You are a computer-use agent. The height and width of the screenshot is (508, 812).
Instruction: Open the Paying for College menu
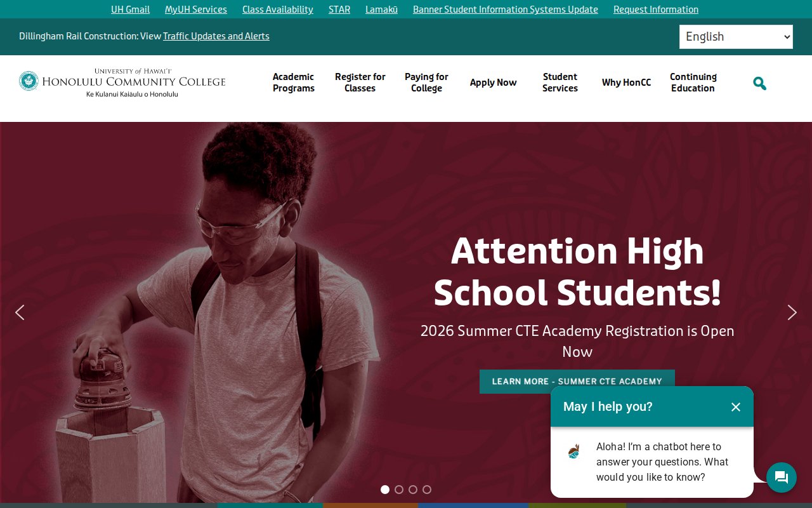click(426, 83)
